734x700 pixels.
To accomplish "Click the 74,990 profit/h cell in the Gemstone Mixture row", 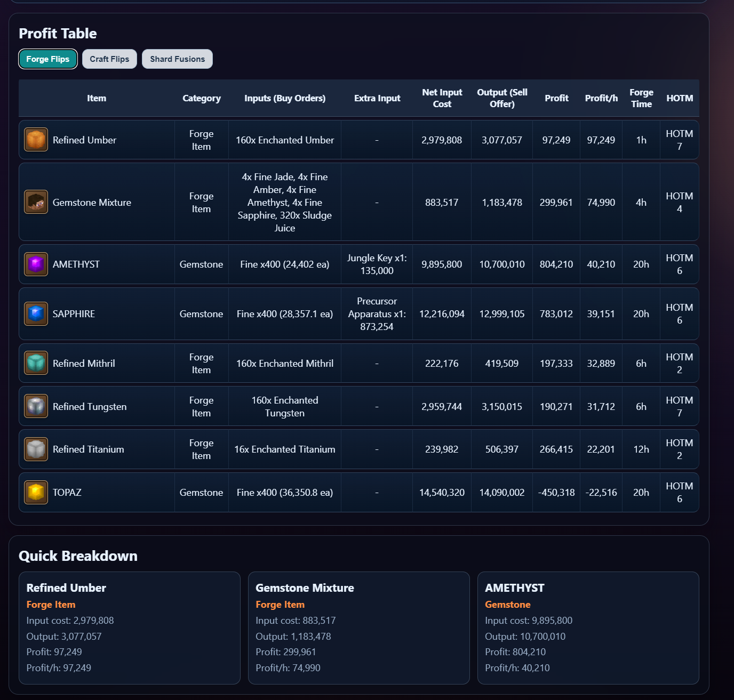I will (601, 202).
